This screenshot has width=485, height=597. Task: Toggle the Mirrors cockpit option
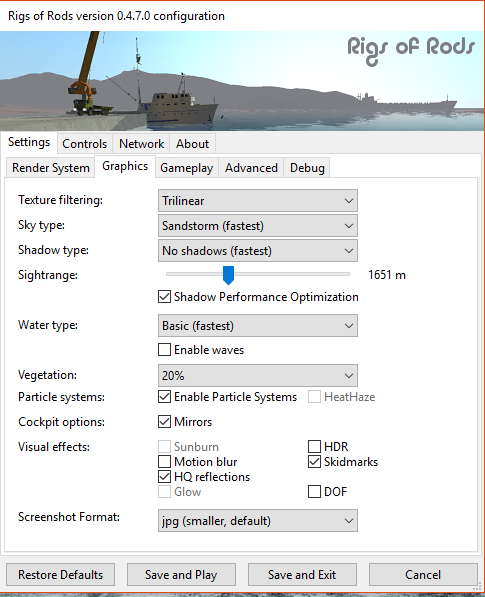[164, 421]
